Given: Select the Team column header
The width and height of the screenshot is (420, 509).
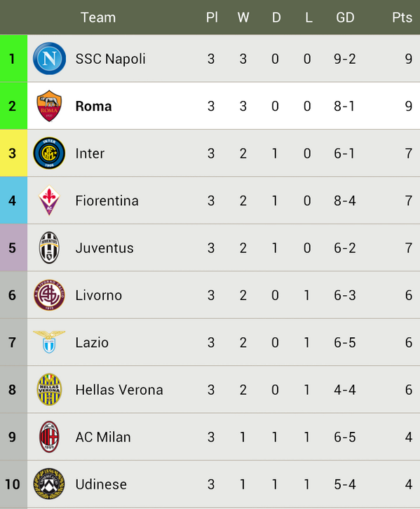Looking at the screenshot, I should pyautogui.click(x=98, y=18).
